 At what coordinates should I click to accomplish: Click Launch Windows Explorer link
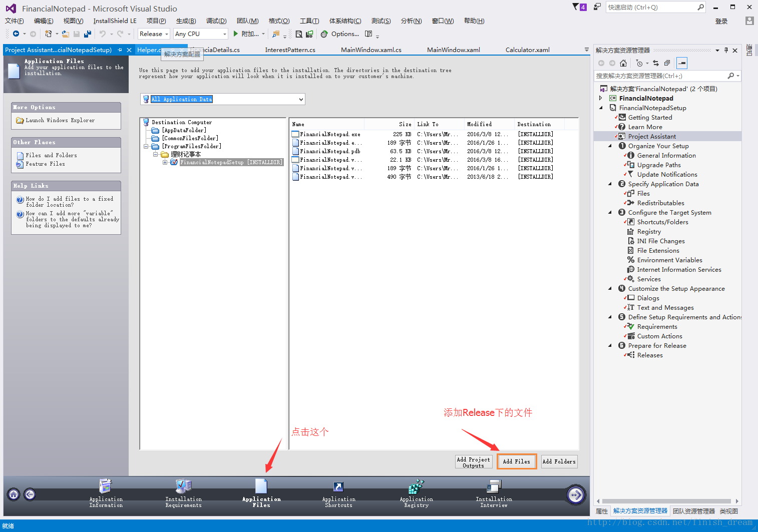pyautogui.click(x=60, y=121)
